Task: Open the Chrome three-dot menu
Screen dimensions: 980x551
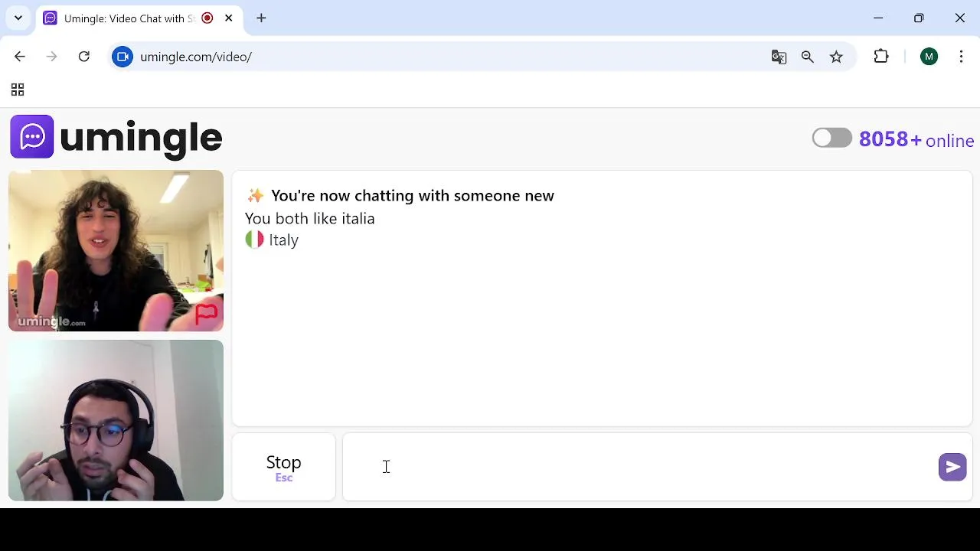Action: (x=961, y=57)
